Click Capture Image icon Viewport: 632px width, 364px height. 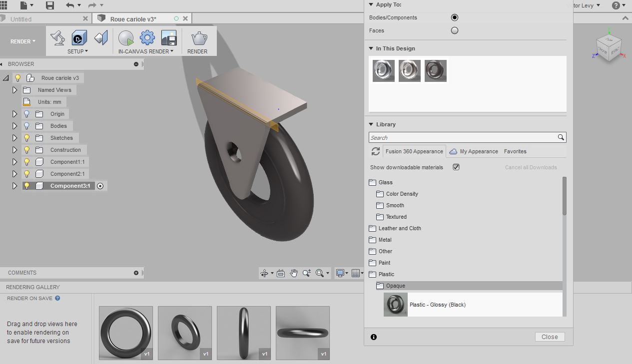169,38
